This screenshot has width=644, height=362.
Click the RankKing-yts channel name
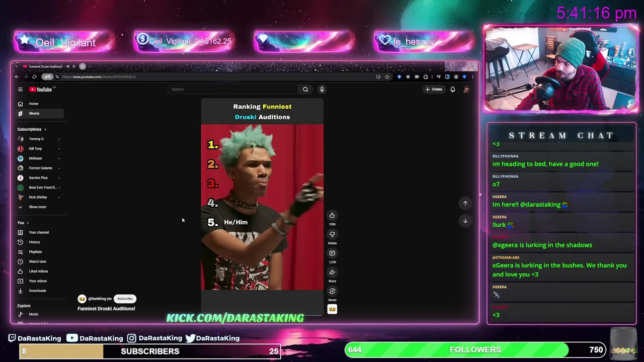tap(100, 299)
